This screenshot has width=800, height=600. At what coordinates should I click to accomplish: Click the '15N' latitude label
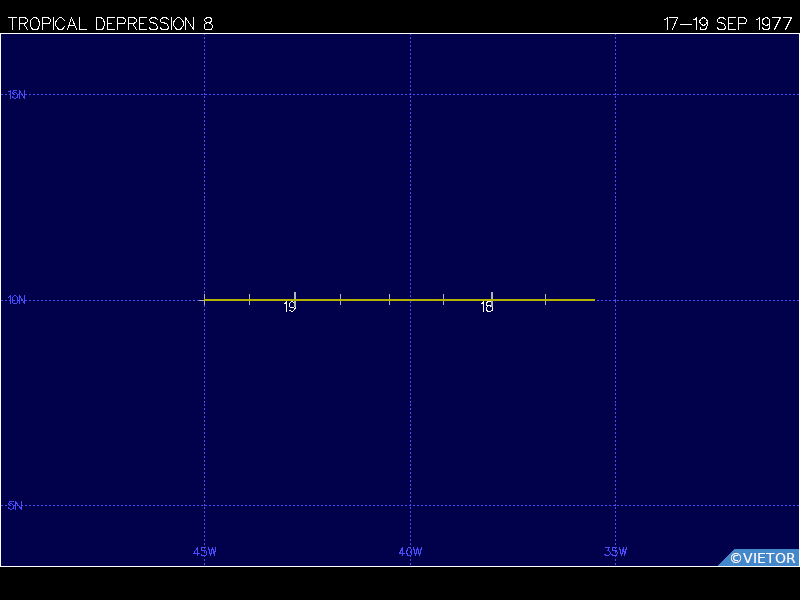(x=16, y=94)
